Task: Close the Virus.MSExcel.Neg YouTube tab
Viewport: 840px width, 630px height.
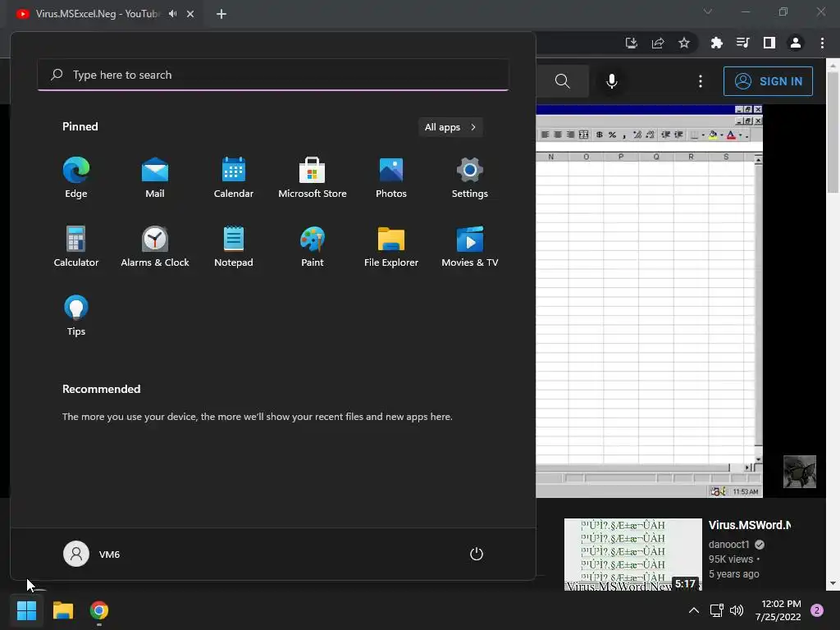Action: [x=190, y=14]
